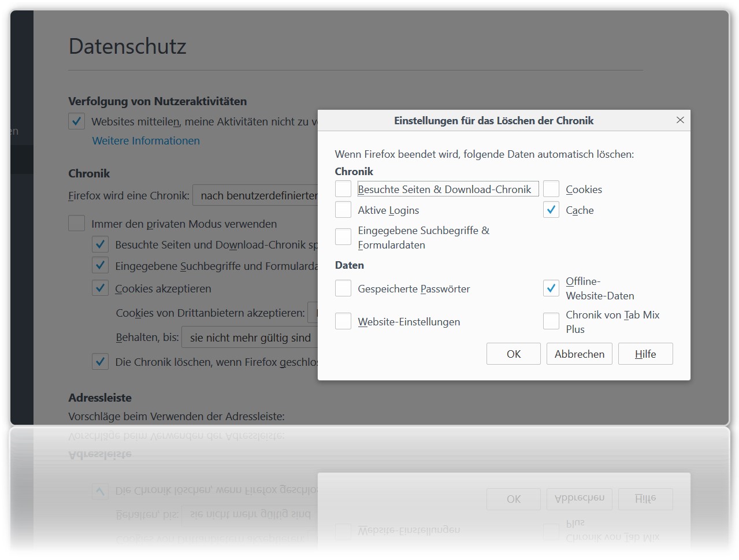
Task: Click the Abbrechen button
Action: [x=580, y=354]
